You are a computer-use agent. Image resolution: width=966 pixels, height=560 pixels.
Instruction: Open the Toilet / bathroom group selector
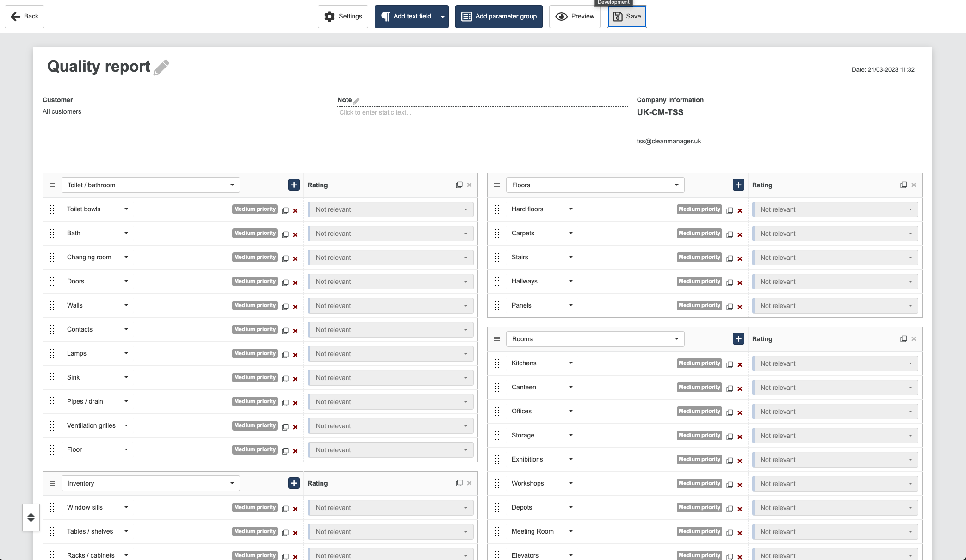(150, 185)
